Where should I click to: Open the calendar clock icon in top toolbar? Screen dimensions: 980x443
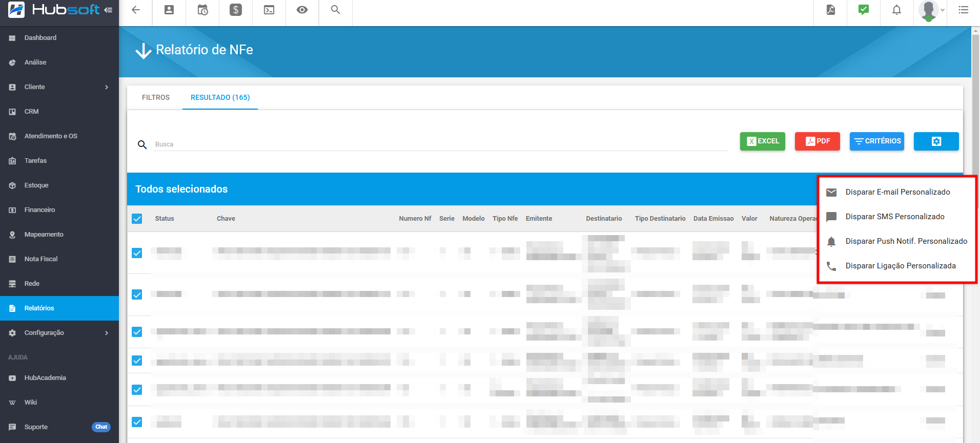[x=202, y=10]
